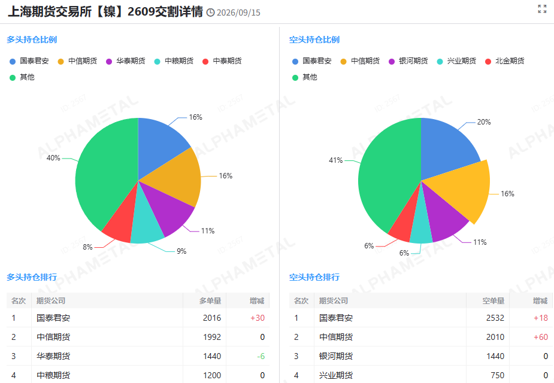Click the 2010 short volume value
This screenshot has height=383, width=554.
click(495, 337)
